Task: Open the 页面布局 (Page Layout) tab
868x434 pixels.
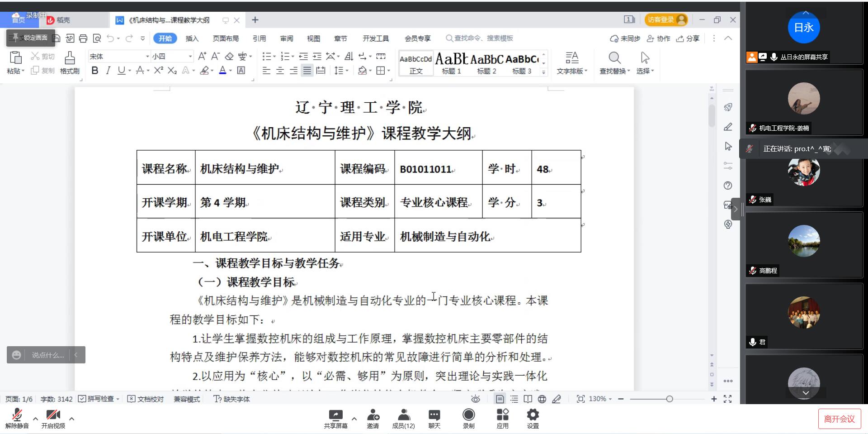Action: (226, 38)
